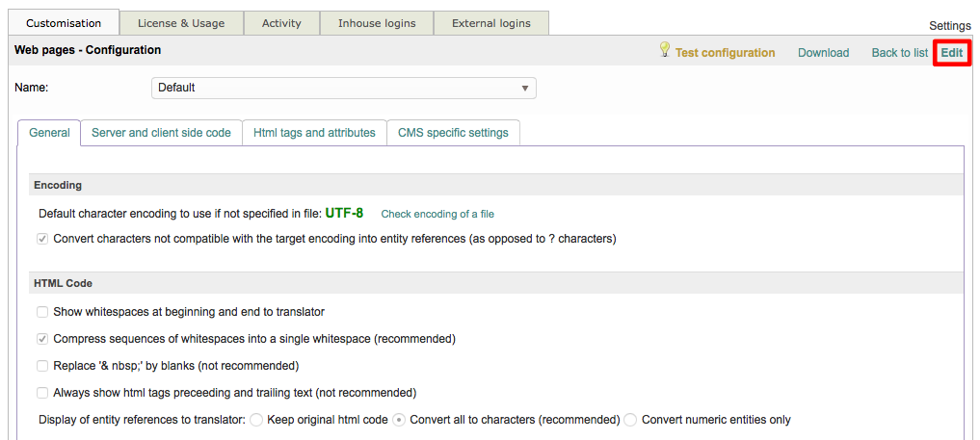Viewport: 980px width, 440px height.
Task: Click the Edit link
Action: [x=952, y=53]
